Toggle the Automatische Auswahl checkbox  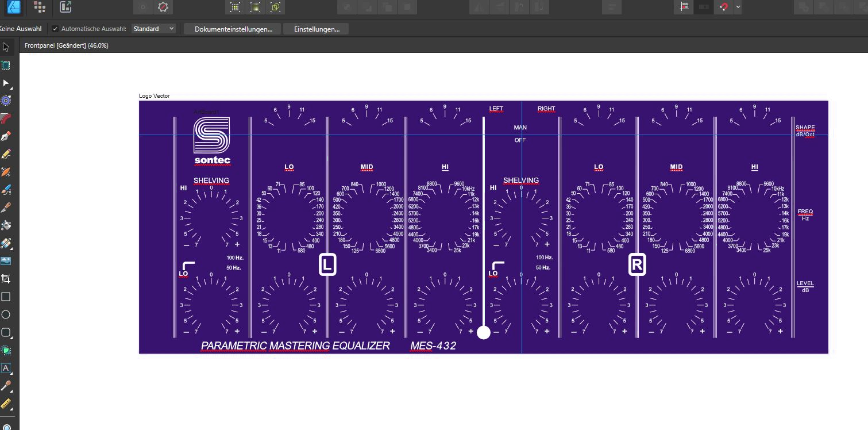(55, 29)
